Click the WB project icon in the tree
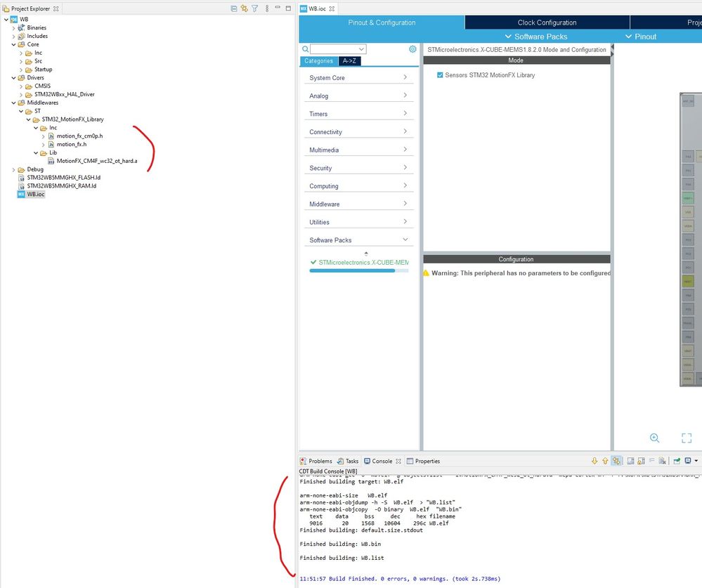Viewport: 702px width, 588px height. tap(14, 19)
